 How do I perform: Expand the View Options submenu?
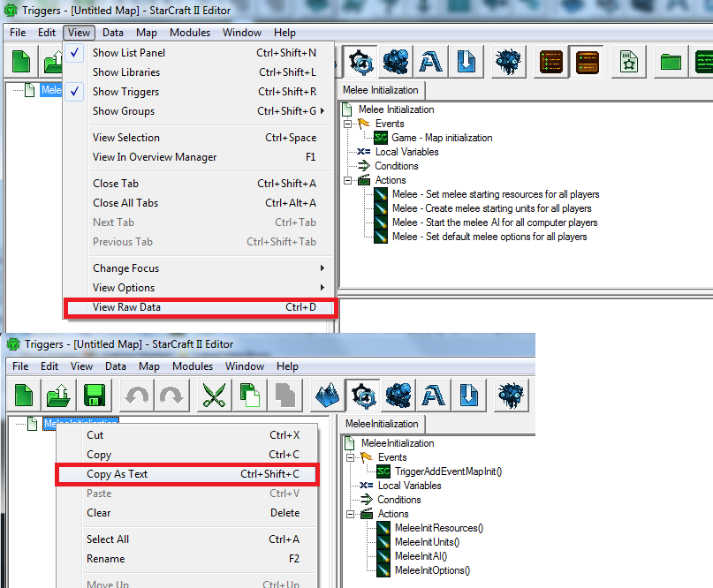tap(199, 288)
